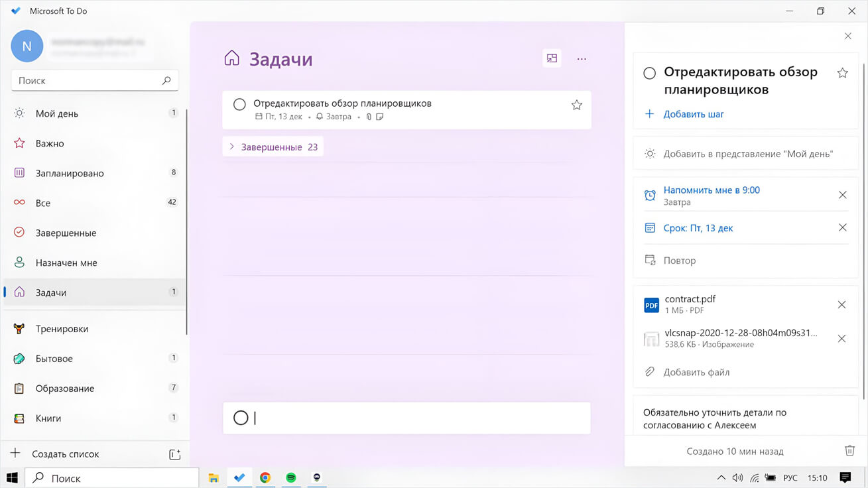Mark "Отредактировать обзор планировщиков" as complete
The image size is (868, 488).
tap(239, 104)
